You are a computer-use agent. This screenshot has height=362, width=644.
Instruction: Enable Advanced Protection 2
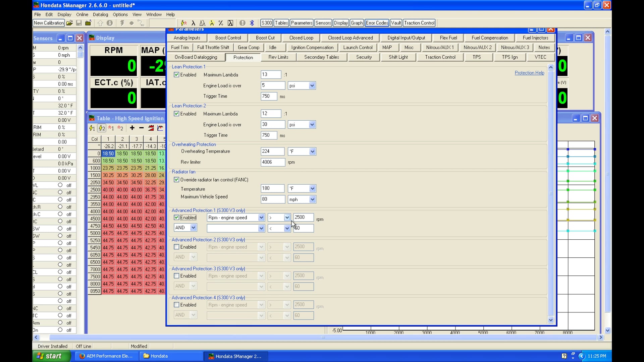(176, 247)
